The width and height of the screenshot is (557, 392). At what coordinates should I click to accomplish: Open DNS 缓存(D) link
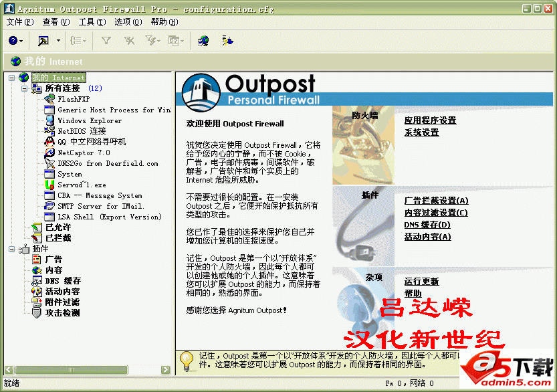(427, 225)
